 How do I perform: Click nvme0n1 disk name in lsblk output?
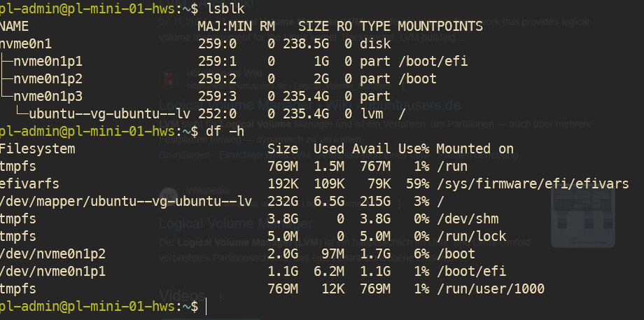[x=27, y=44]
